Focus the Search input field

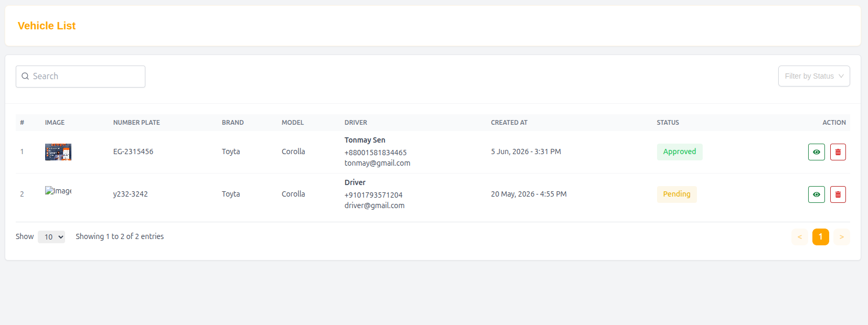(80, 77)
